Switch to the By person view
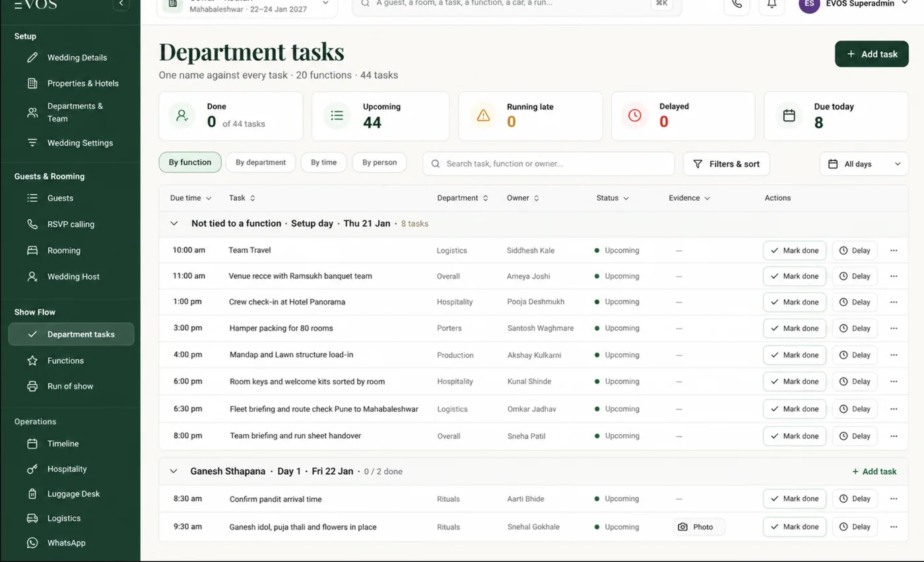 click(x=379, y=162)
